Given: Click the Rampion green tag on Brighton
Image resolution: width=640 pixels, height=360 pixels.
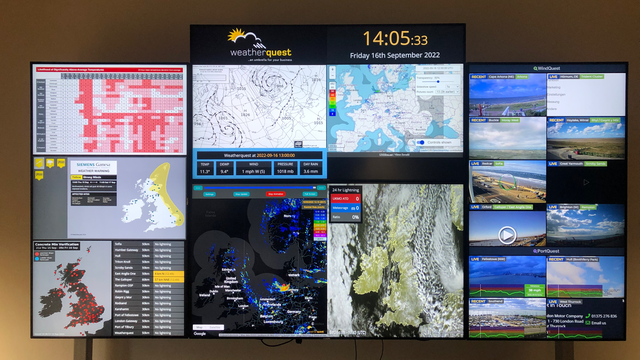Looking at the screenshot, I should point(589,207).
